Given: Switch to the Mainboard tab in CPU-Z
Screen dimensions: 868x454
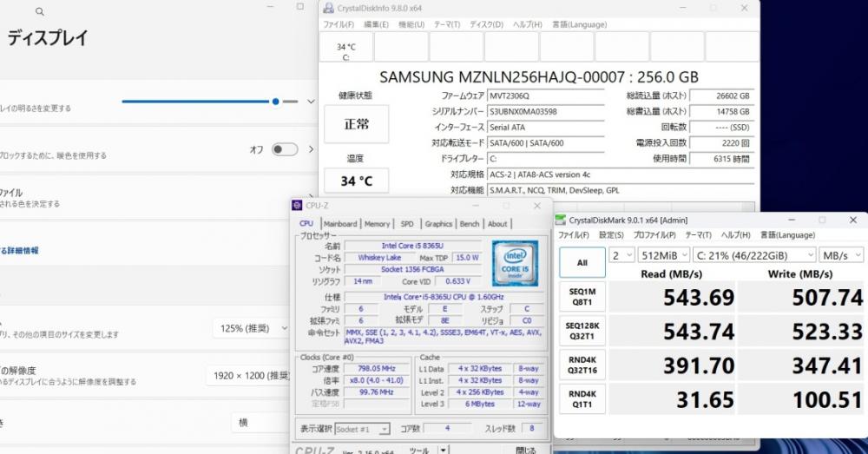Looking at the screenshot, I should pos(340,224).
